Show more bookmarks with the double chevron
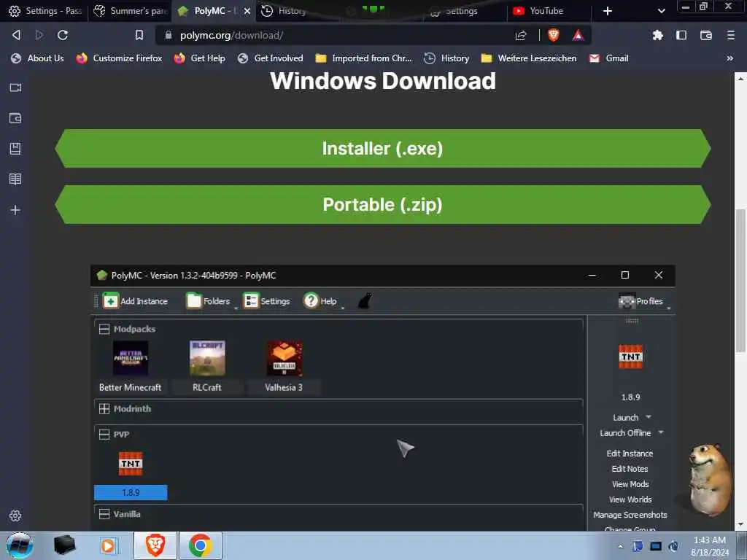The width and height of the screenshot is (747, 560). click(x=729, y=58)
